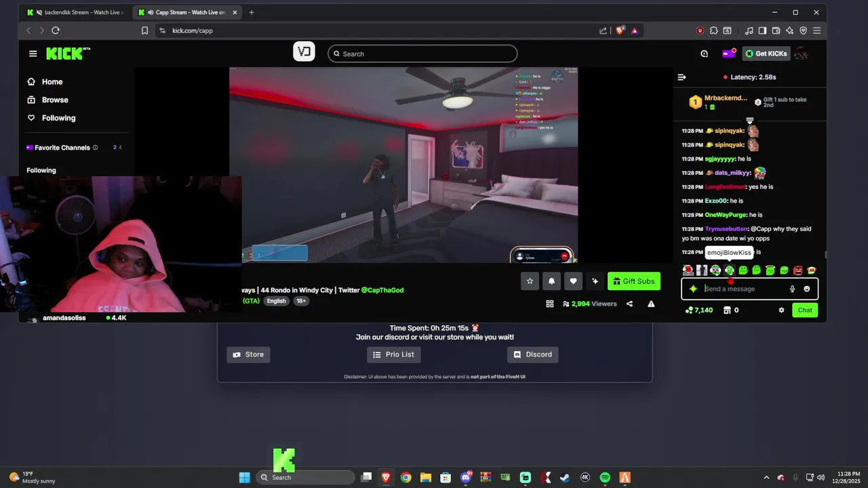Show hidden system tray icons
Screen dimensions: 868x488
(766, 477)
